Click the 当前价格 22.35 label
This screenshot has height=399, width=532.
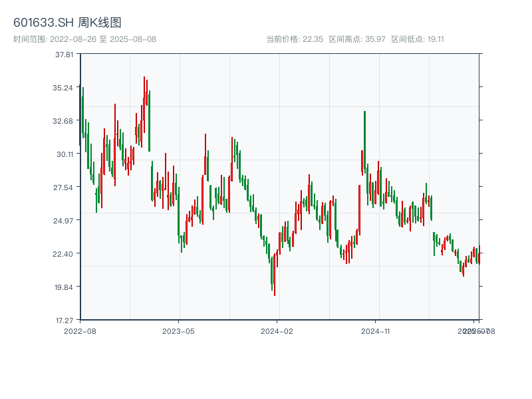(295, 39)
